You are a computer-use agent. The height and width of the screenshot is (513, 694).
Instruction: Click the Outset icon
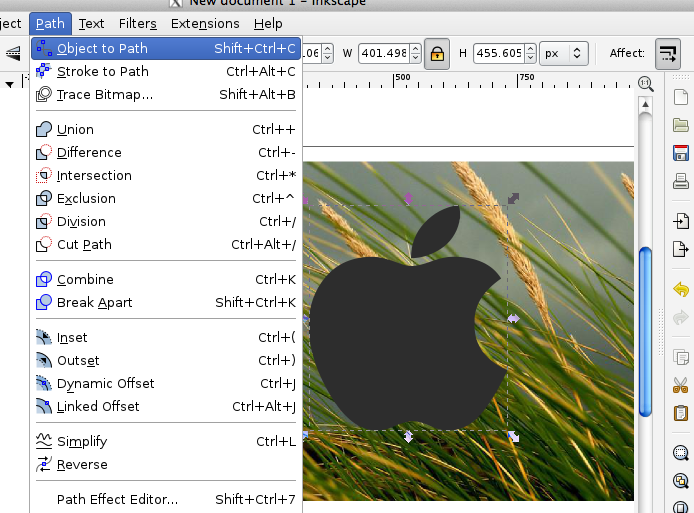[44, 360]
